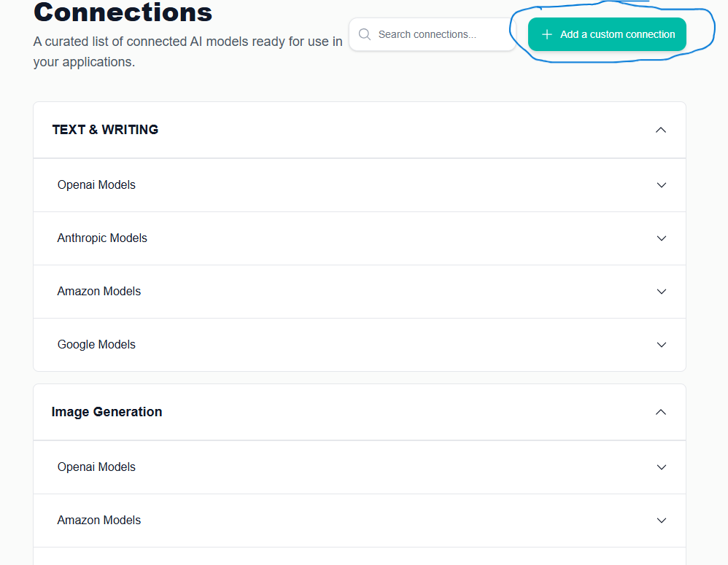Click the Anthropic Models row label
This screenshot has width=728, height=565.
pos(102,238)
